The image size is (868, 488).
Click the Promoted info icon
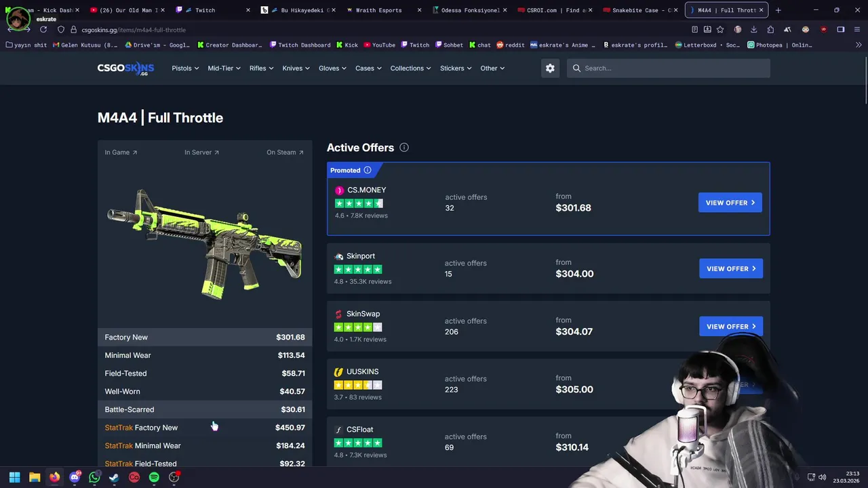[368, 170]
